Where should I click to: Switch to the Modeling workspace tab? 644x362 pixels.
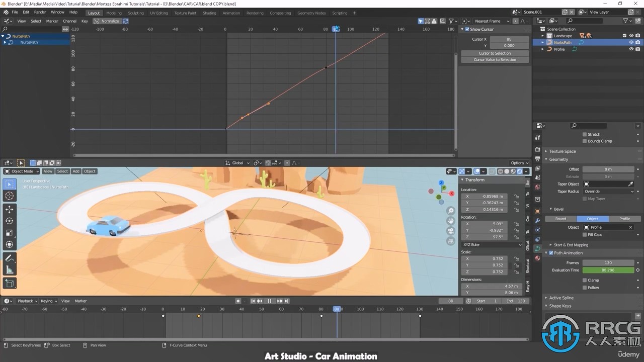click(x=114, y=13)
